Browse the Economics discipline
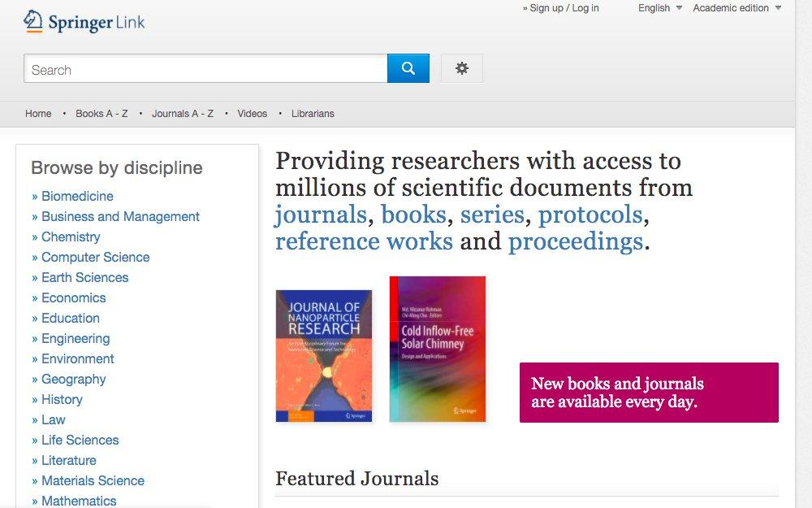Image resolution: width=812 pixels, height=508 pixels. pos(74,297)
